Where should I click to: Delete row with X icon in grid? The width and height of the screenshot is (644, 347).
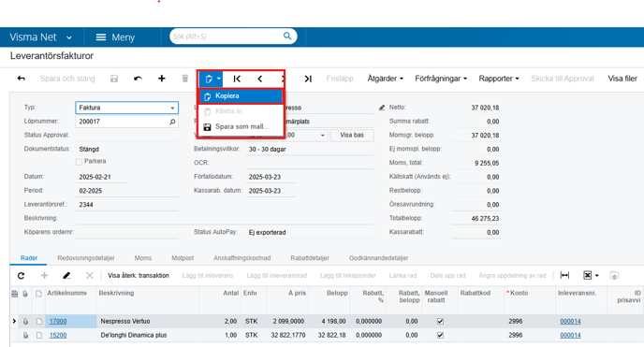click(x=90, y=276)
